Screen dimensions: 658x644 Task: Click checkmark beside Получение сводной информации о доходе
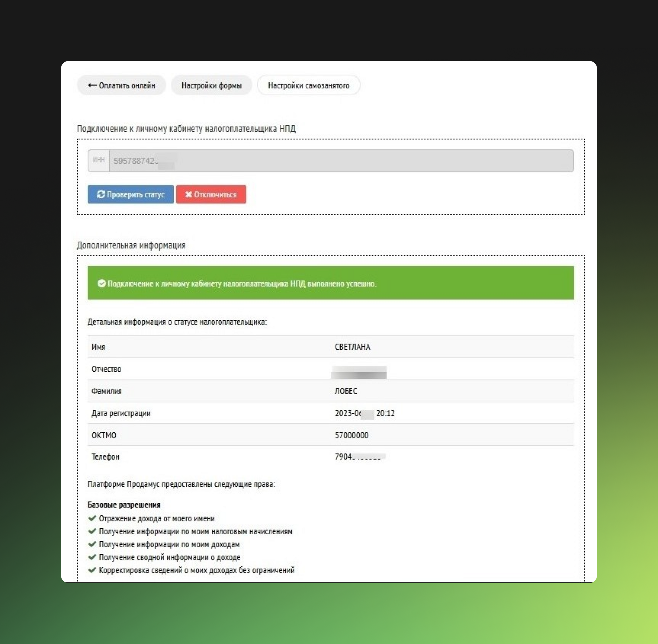(x=92, y=557)
